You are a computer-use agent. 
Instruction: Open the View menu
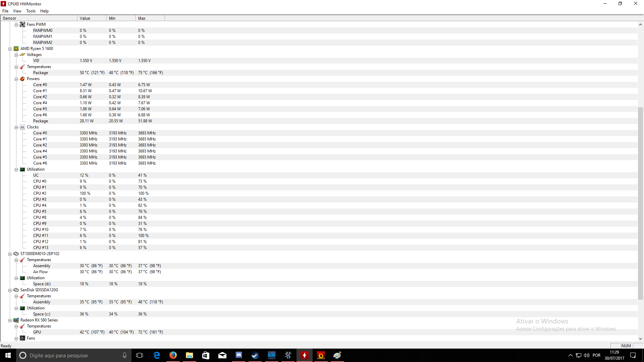coord(17,11)
